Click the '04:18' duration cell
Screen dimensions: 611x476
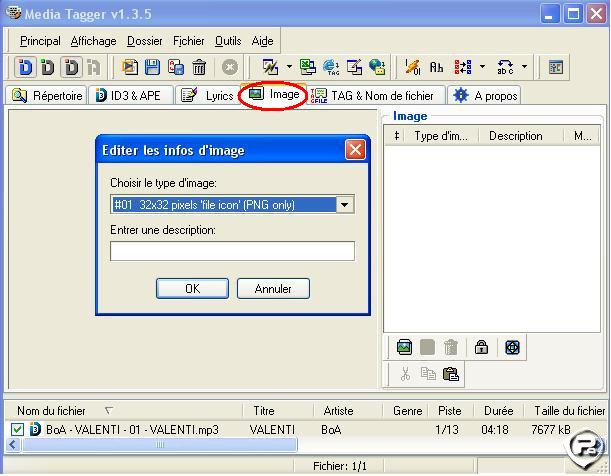pos(494,430)
